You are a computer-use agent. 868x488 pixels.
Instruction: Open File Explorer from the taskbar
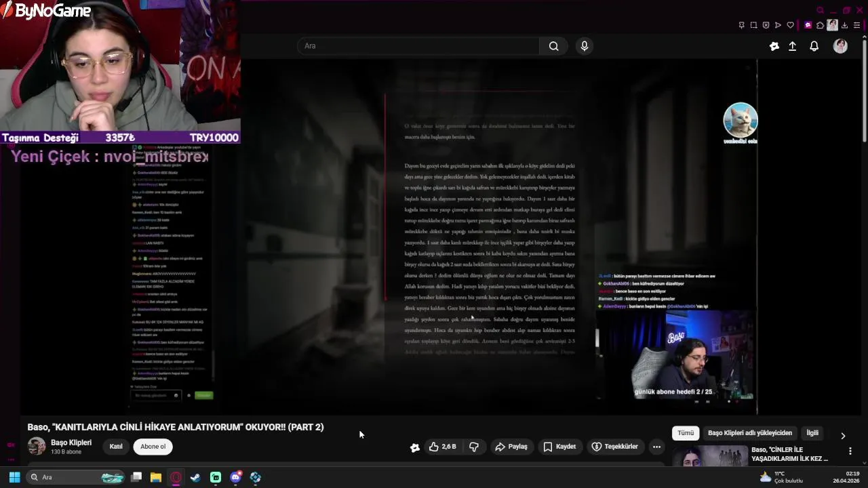click(x=156, y=477)
